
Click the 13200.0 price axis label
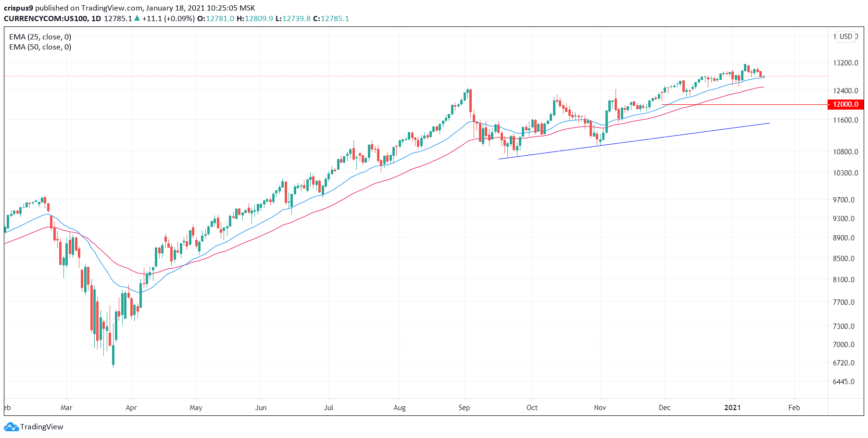[x=845, y=63]
